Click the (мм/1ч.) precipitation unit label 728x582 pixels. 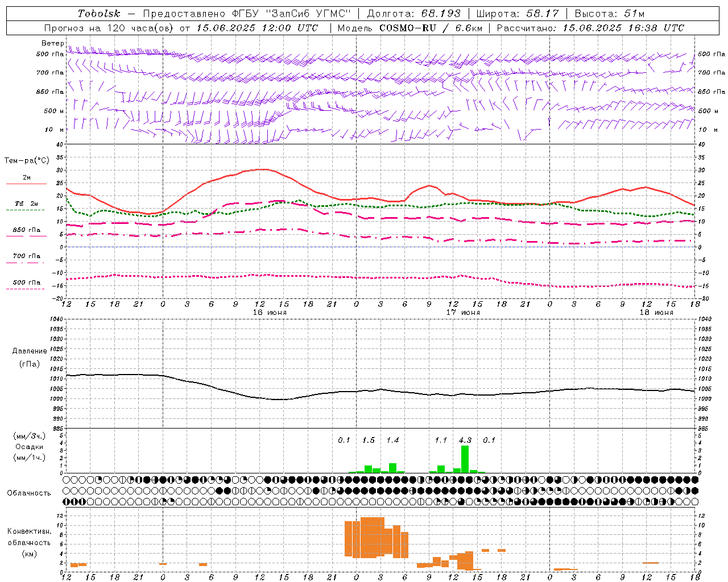[x=30, y=458]
